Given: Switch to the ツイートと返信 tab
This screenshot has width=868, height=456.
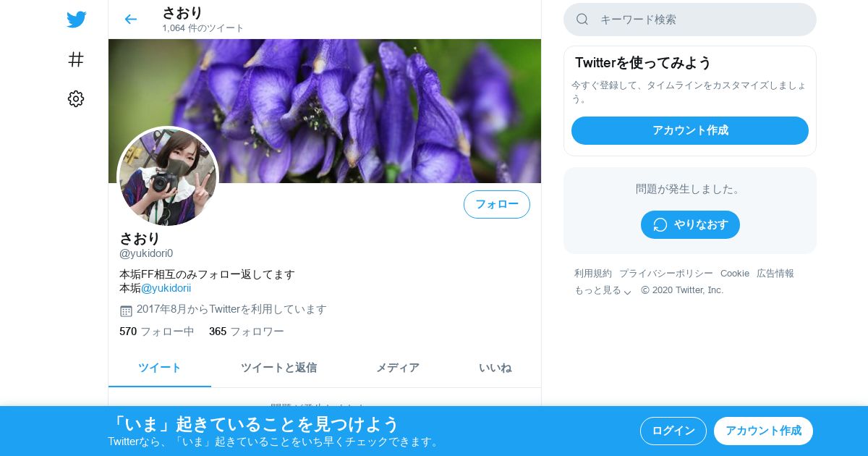Looking at the screenshot, I should coord(279,368).
